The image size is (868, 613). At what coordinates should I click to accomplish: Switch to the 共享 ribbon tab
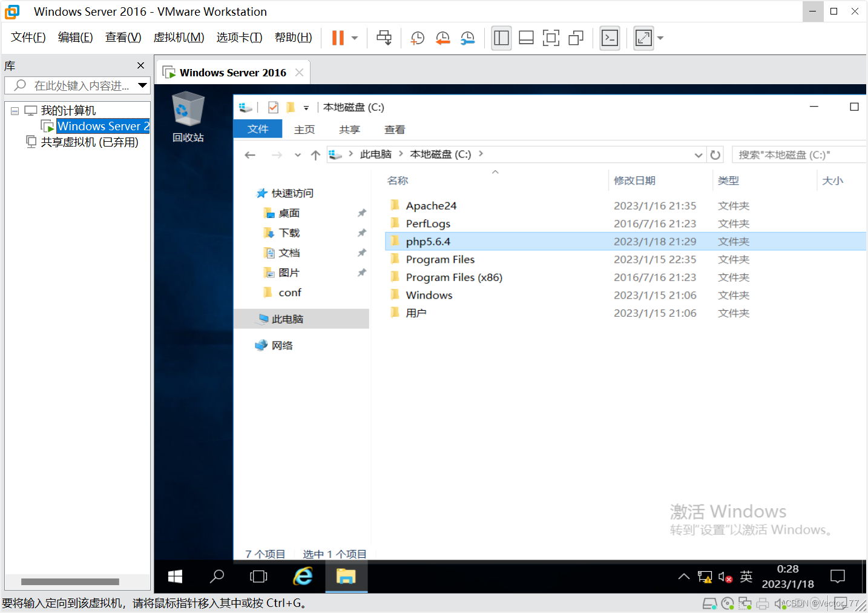click(x=349, y=130)
